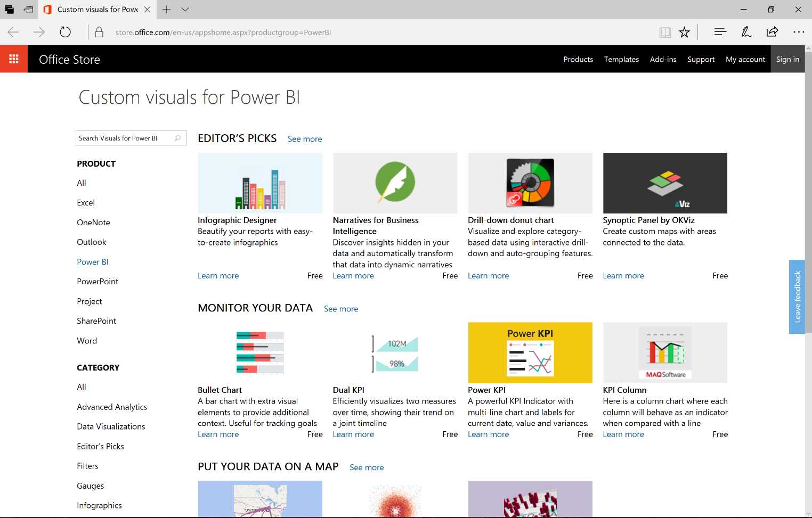Click the magnifier in the visuals search box

point(177,137)
